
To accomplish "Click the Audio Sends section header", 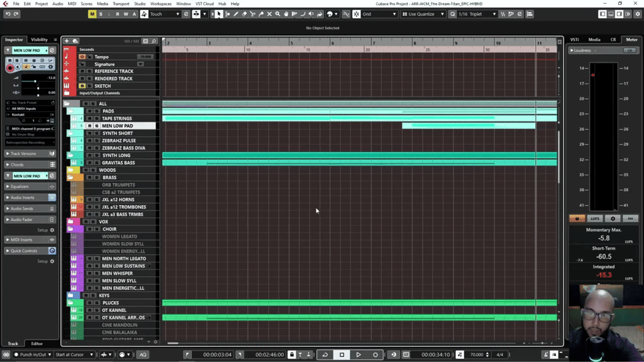I will [x=30, y=209].
